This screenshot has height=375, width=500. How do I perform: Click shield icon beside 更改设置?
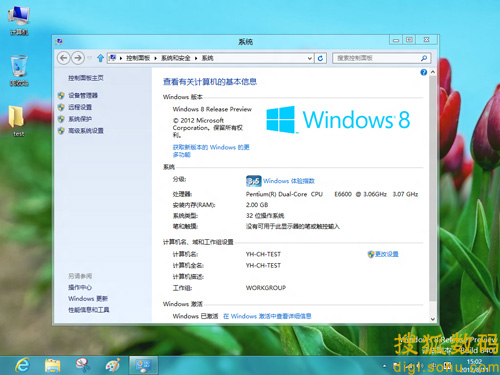tap(371, 254)
